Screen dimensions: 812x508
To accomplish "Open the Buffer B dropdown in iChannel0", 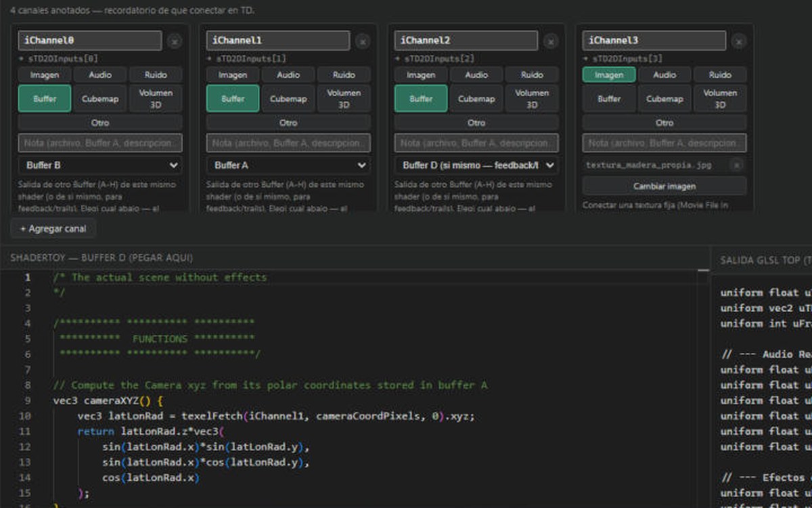I will pyautogui.click(x=100, y=165).
